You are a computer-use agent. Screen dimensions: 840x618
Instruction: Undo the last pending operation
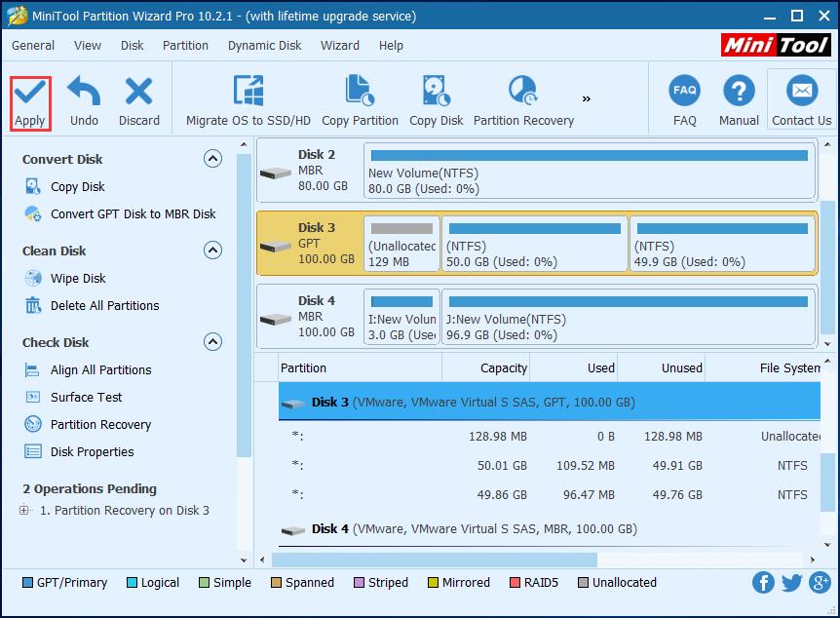pyautogui.click(x=84, y=94)
